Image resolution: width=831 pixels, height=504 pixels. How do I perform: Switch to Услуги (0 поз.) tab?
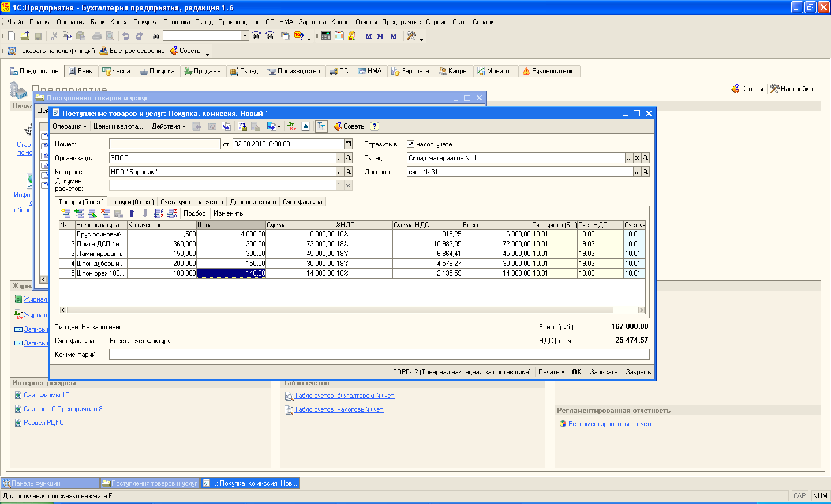132,202
